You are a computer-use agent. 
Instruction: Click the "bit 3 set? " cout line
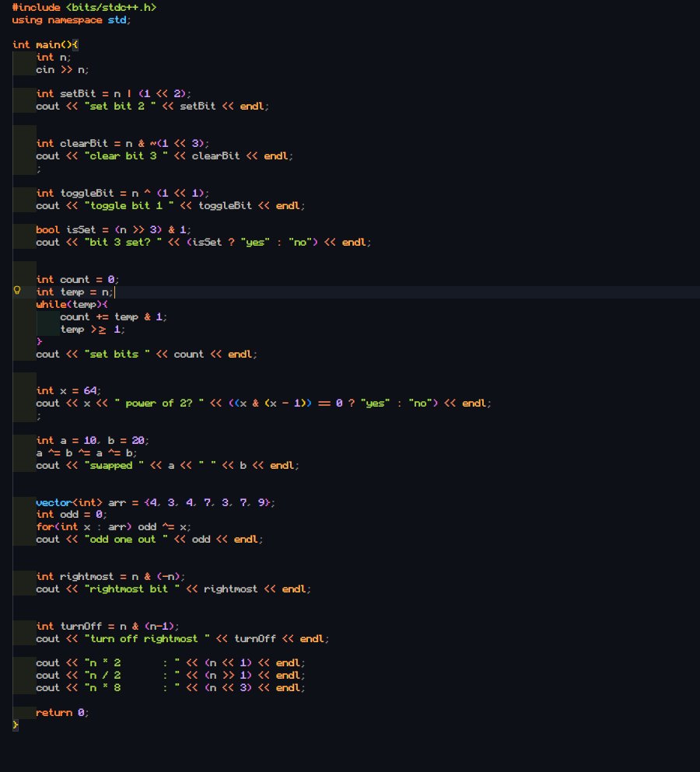pyautogui.click(x=204, y=243)
